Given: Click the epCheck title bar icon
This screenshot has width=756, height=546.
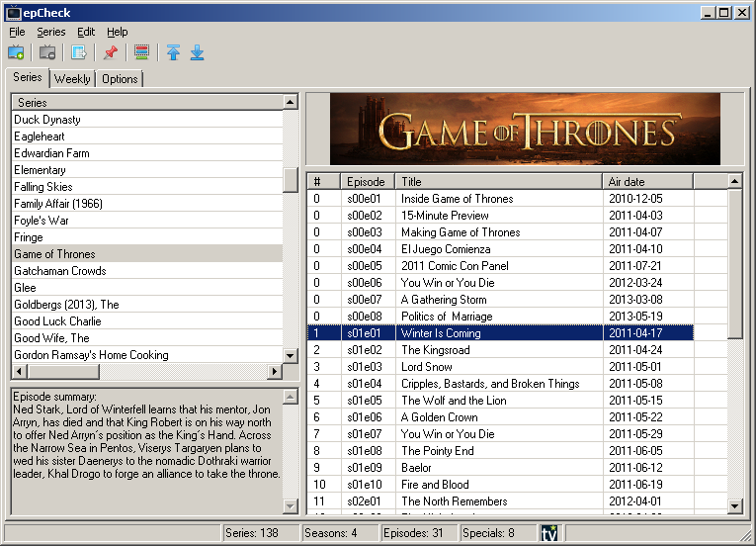Looking at the screenshot, I should (14, 13).
